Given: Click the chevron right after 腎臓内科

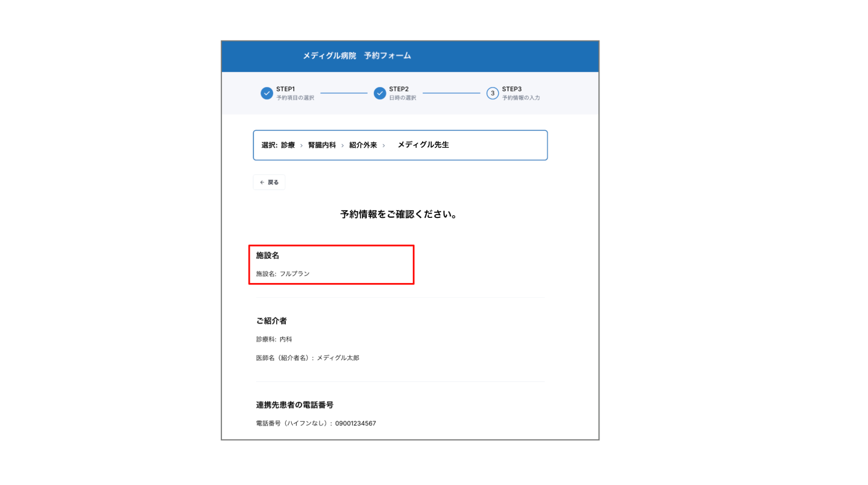Looking at the screenshot, I should [343, 146].
